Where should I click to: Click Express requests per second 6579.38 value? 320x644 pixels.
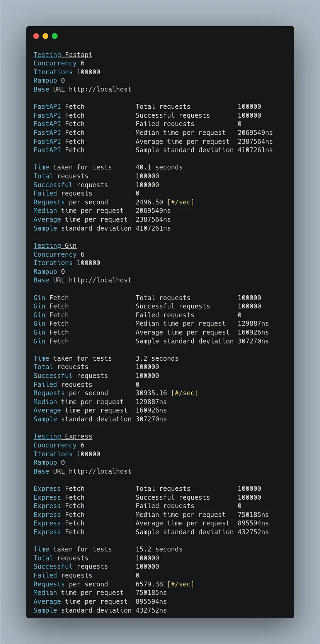pos(149,584)
